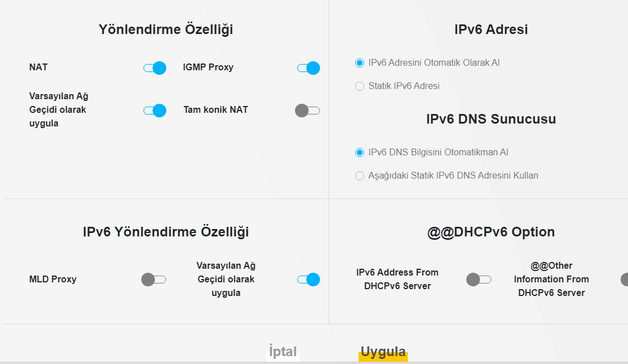Enable the Tam konik NAT switch
The image size is (628, 364).
coord(307,111)
